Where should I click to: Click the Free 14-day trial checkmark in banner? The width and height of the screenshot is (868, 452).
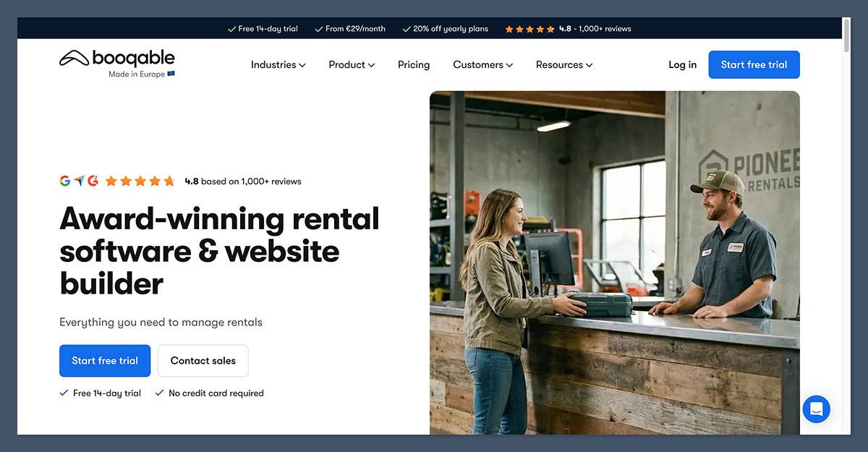pyautogui.click(x=231, y=29)
